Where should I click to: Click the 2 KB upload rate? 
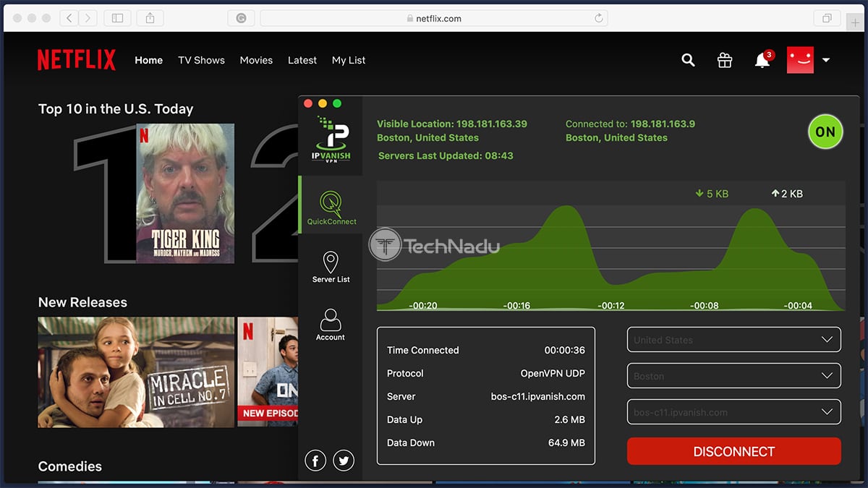787,194
